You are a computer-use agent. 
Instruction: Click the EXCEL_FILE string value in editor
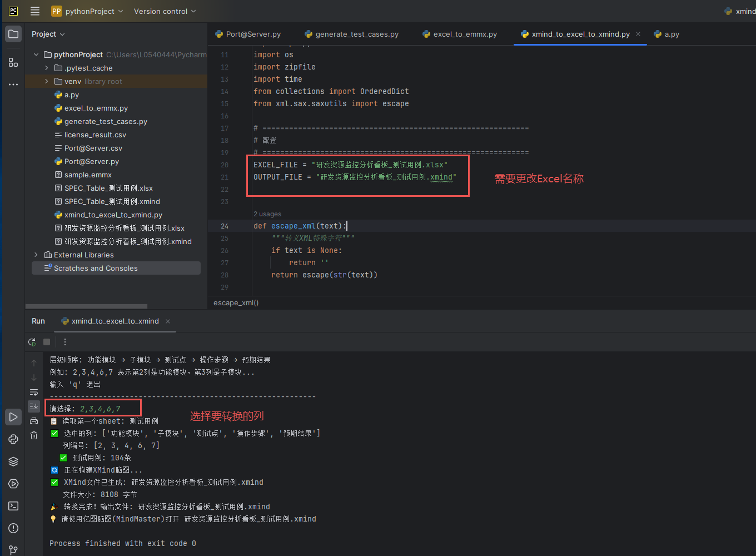point(379,165)
